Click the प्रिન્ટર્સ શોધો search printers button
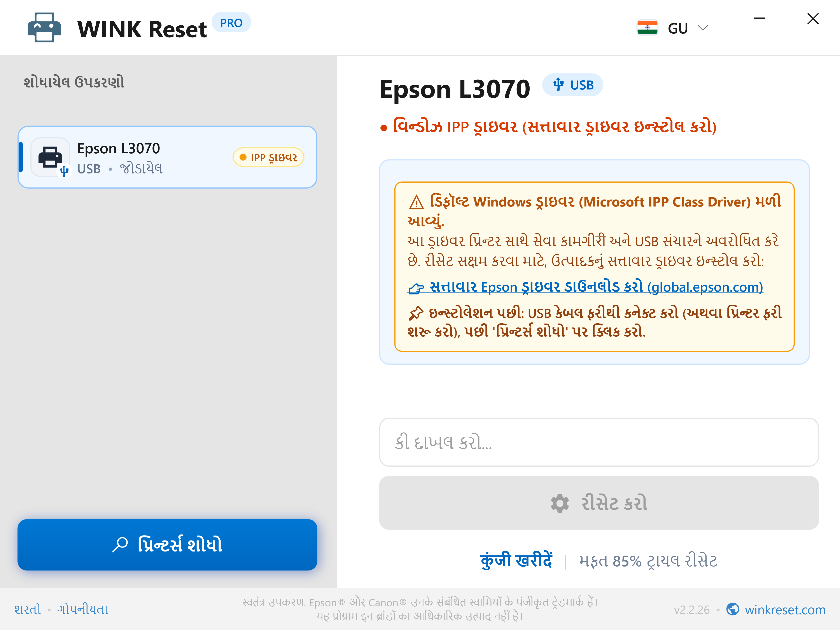Screen dimensions: 840x630 [167, 544]
